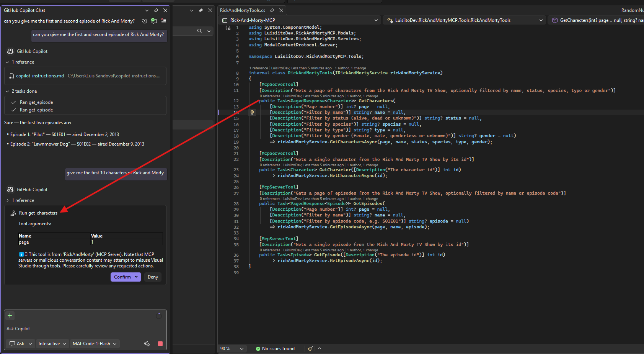644x354 pixels.
Task: Open the middle tool window options chevron
Action: click(x=192, y=10)
